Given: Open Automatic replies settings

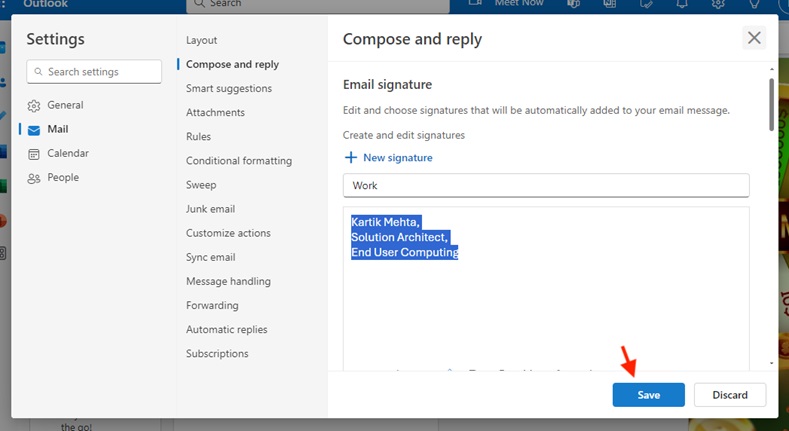Looking at the screenshot, I should coord(226,330).
